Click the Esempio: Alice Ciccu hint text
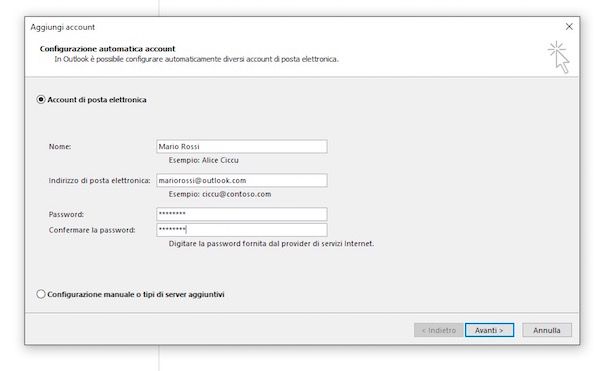 click(x=203, y=160)
